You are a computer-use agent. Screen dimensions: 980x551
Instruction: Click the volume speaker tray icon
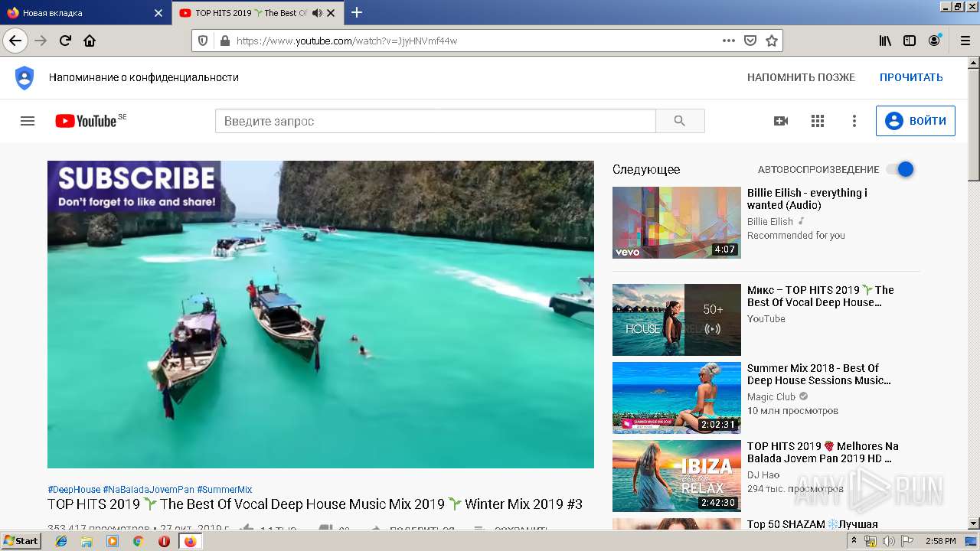(x=889, y=541)
